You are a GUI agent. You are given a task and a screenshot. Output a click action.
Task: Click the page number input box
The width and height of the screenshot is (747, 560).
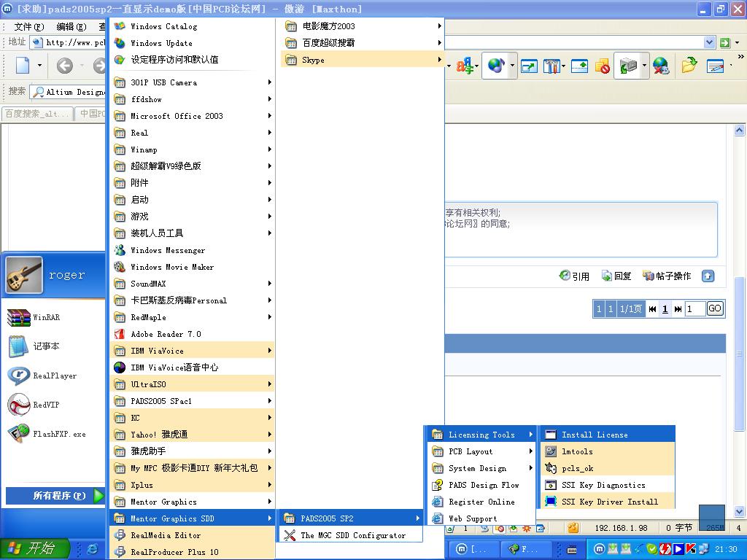(x=695, y=308)
